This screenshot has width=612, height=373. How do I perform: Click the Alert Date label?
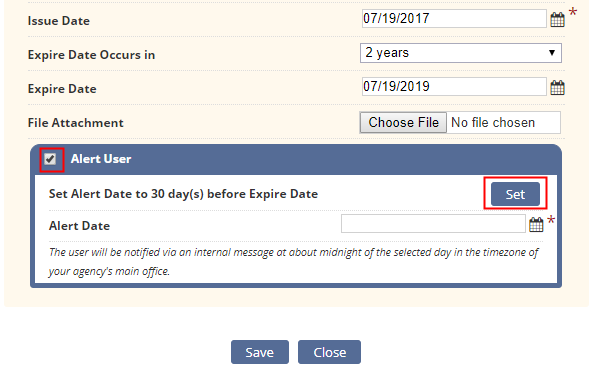(x=79, y=226)
